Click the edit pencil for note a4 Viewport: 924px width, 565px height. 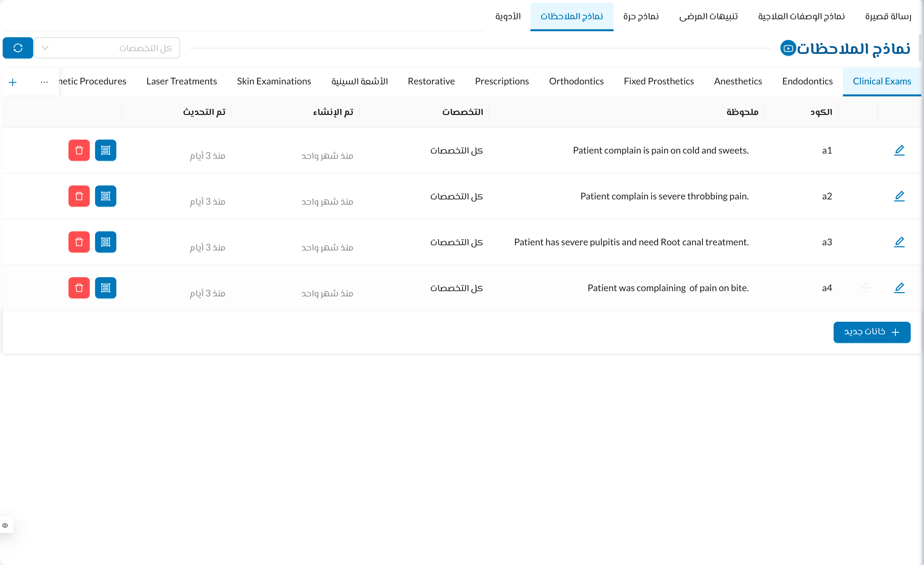(x=899, y=288)
